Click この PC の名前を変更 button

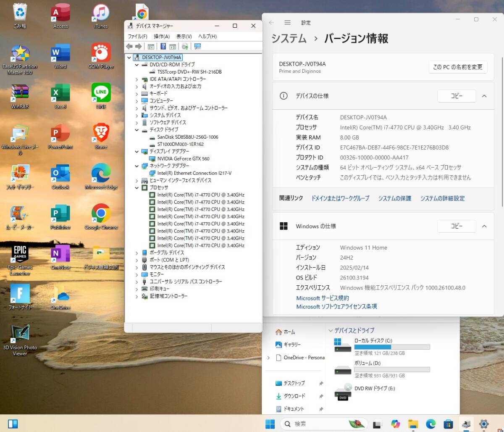point(458,67)
